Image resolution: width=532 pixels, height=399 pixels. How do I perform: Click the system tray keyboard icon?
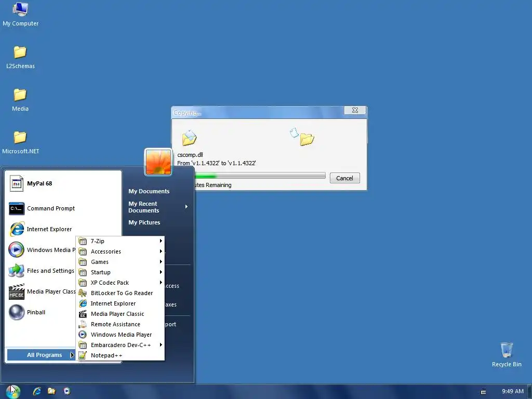coord(484,392)
